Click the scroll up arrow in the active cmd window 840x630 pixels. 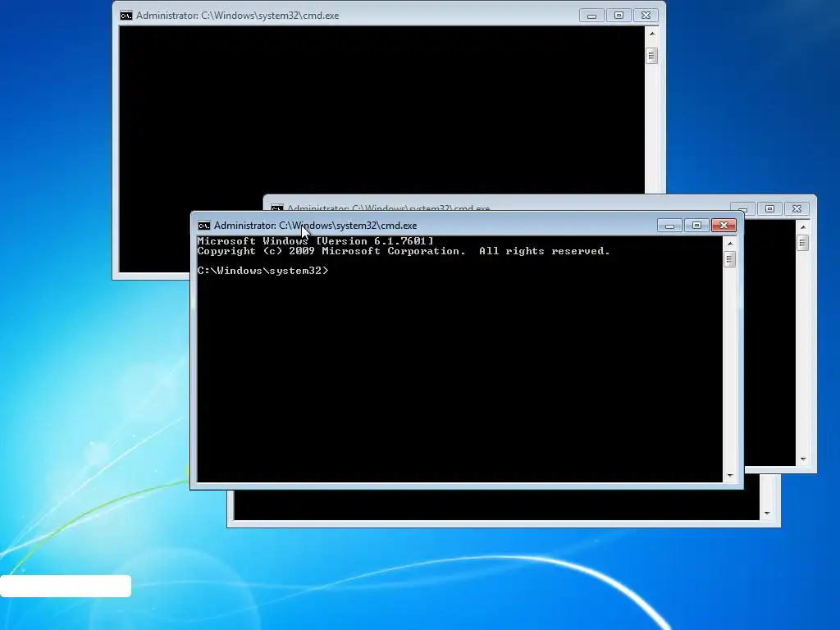click(x=729, y=244)
